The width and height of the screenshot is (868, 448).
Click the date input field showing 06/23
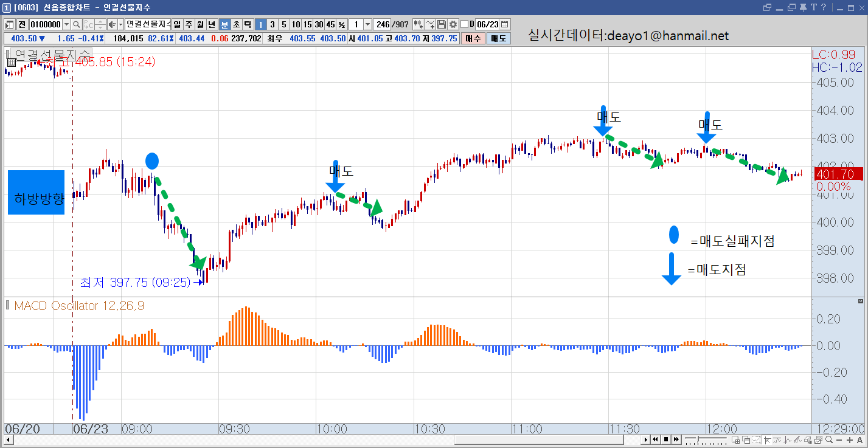pyautogui.click(x=487, y=24)
